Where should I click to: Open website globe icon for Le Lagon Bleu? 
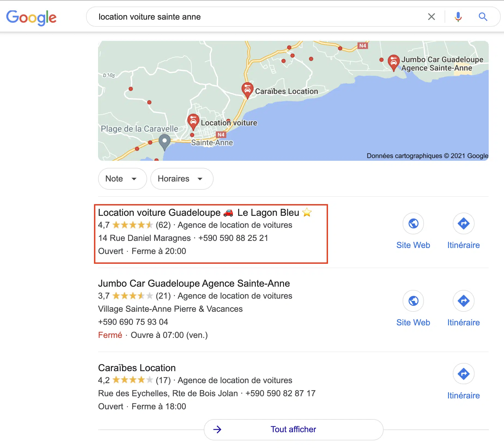pos(413,223)
